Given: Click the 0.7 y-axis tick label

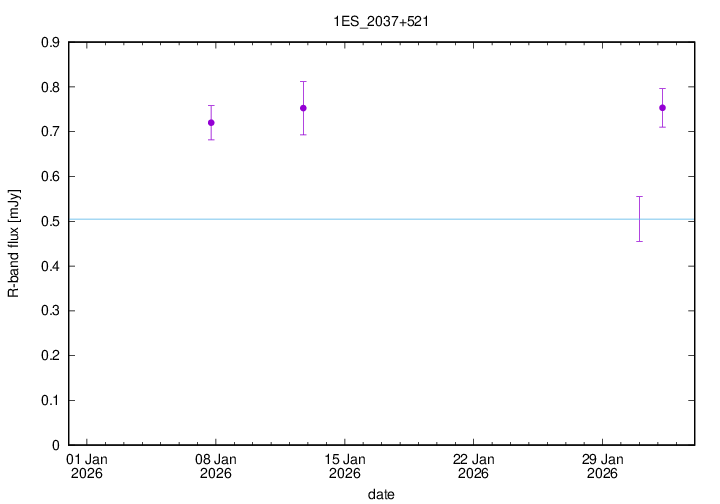Looking at the screenshot, I should [48, 132].
